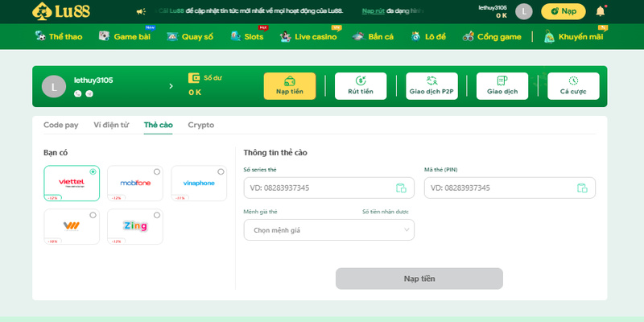Click the gray L avatar in header

point(524,11)
